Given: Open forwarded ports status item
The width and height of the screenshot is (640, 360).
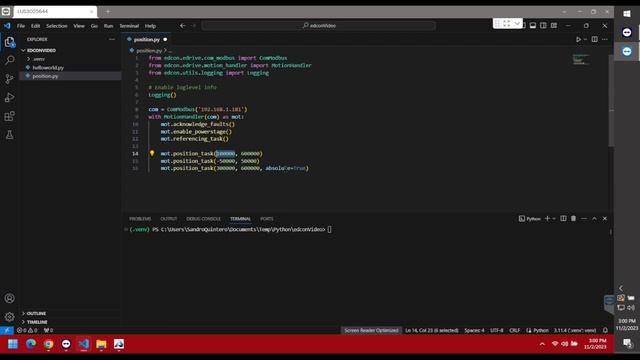Looking at the screenshot, I should point(49,330).
